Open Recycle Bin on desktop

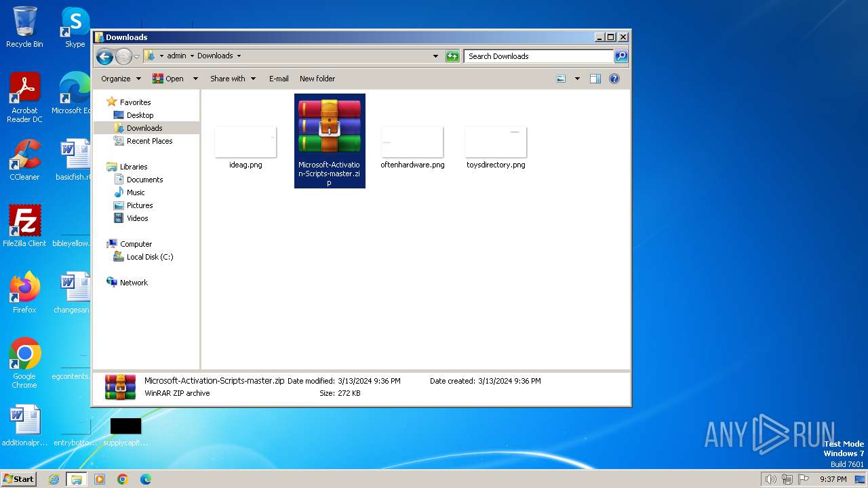[24, 27]
